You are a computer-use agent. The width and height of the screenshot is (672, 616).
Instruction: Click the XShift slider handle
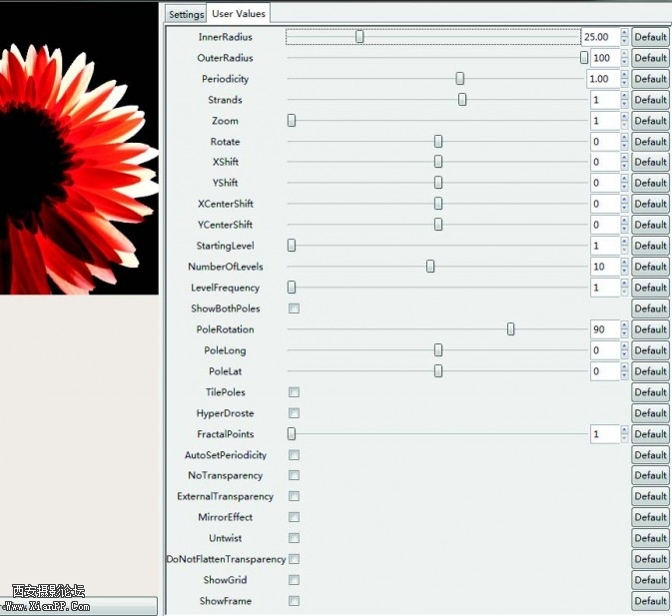(438, 162)
